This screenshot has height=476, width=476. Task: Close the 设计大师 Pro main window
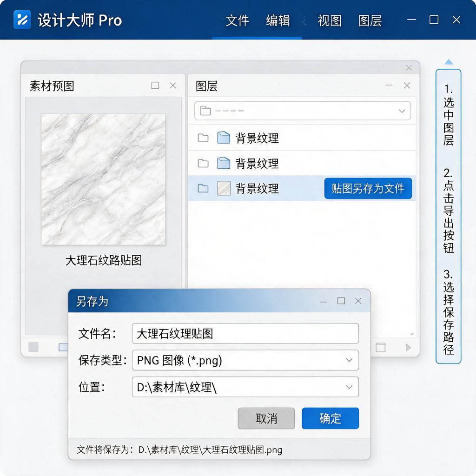[x=456, y=20]
